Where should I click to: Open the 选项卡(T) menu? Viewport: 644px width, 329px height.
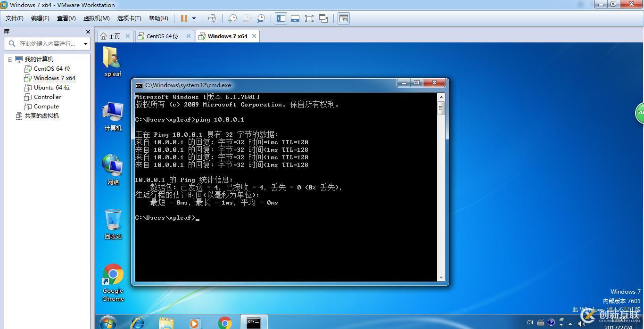(129, 18)
